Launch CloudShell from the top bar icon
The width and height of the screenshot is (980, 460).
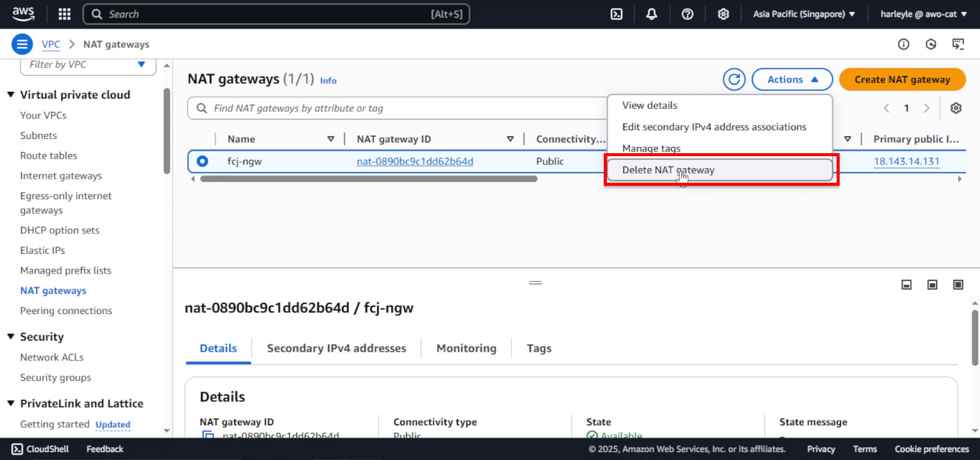(x=617, y=14)
